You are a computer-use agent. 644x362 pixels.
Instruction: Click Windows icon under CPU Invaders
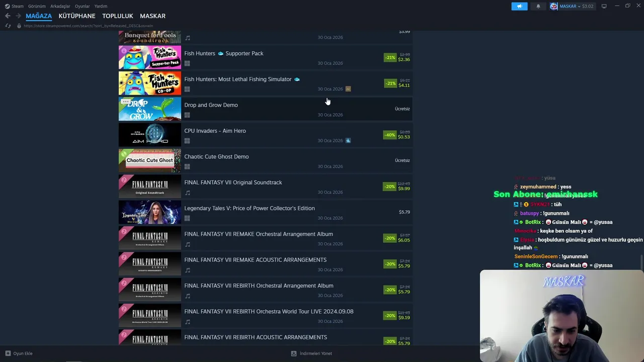(x=187, y=141)
